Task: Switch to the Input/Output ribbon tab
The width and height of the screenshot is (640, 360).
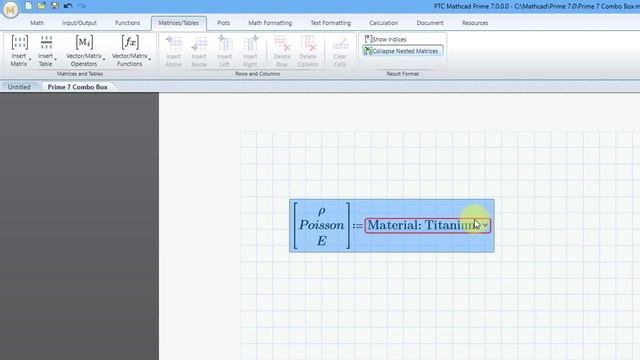Action: [80, 23]
